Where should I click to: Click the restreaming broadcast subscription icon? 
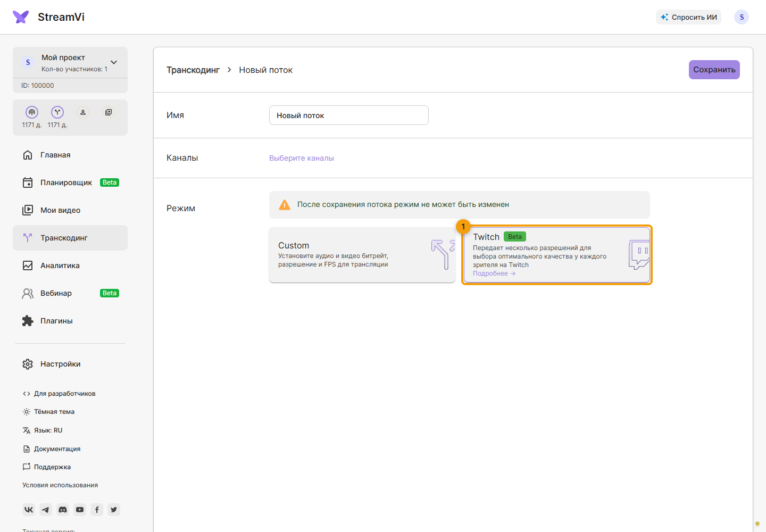point(32,112)
